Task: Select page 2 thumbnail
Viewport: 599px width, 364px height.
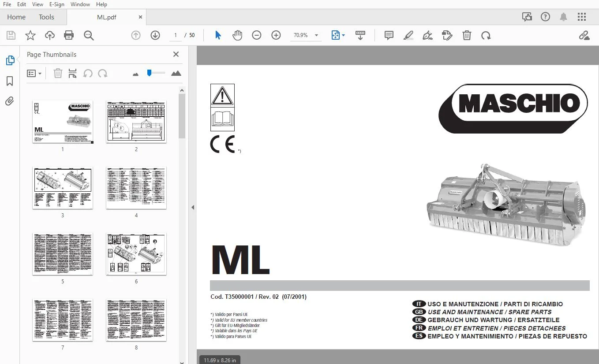Action: point(136,122)
